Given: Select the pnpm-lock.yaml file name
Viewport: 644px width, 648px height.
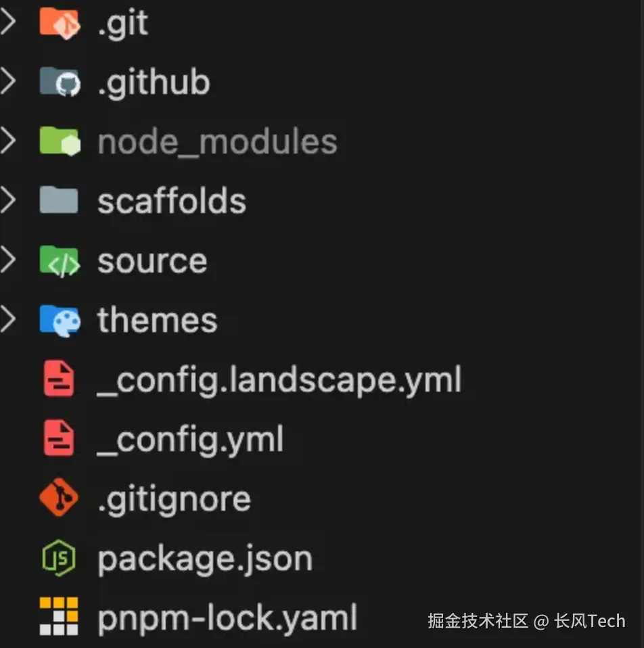Looking at the screenshot, I should (227, 618).
